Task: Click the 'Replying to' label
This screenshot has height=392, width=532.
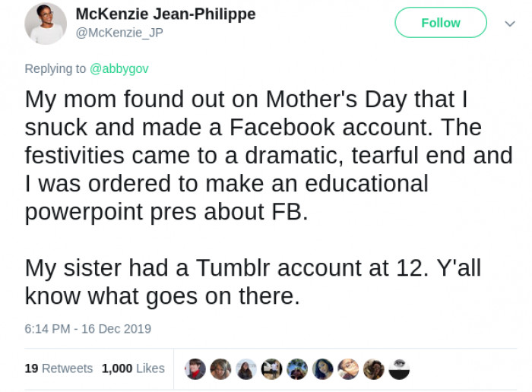Action: pyautogui.click(x=55, y=68)
